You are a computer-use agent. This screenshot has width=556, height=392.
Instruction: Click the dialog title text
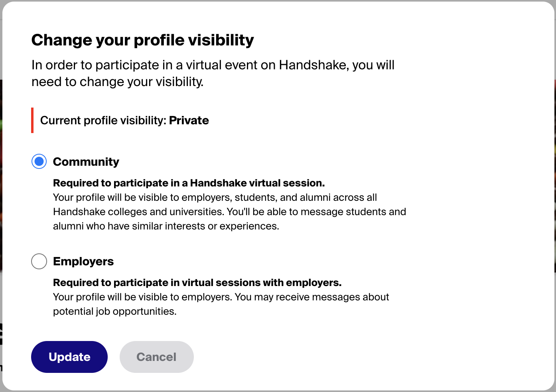[x=142, y=40]
